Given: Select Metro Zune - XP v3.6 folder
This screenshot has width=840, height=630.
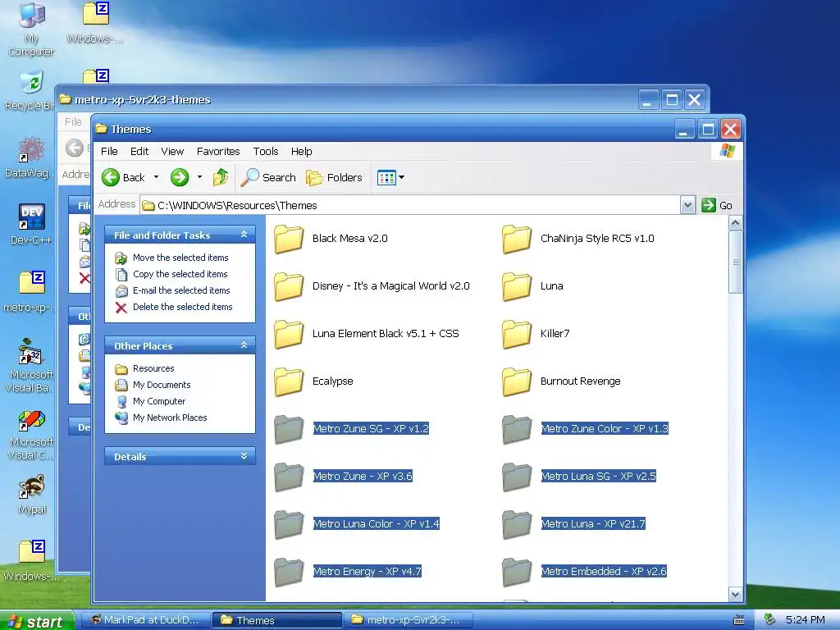Looking at the screenshot, I should (x=344, y=477).
